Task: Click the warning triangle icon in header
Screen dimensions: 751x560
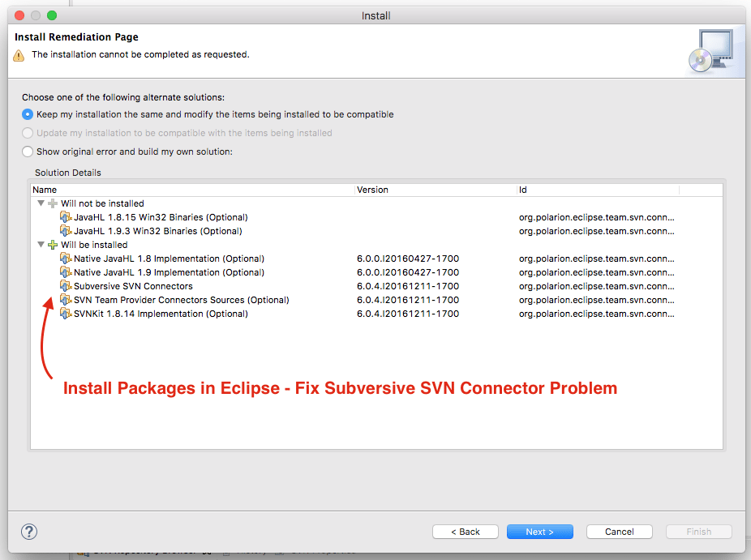Action: tap(19, 56)
